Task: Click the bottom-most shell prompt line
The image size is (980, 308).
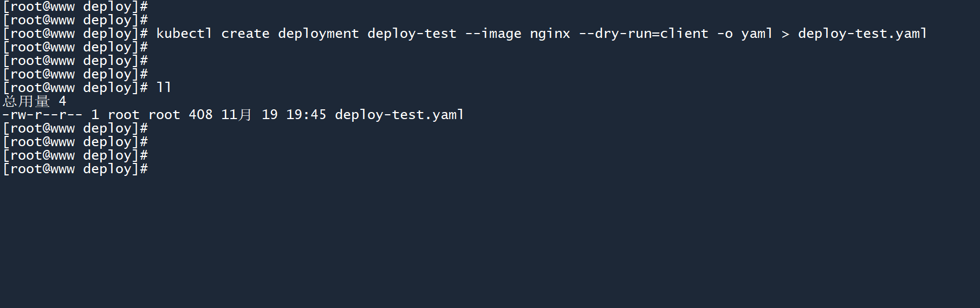Action: tap(75, 169)
